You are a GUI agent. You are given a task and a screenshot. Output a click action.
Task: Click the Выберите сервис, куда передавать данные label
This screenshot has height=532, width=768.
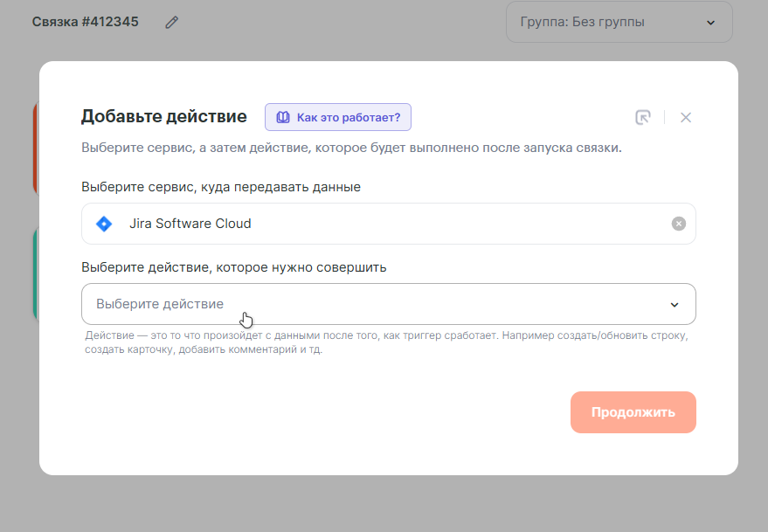221,187
